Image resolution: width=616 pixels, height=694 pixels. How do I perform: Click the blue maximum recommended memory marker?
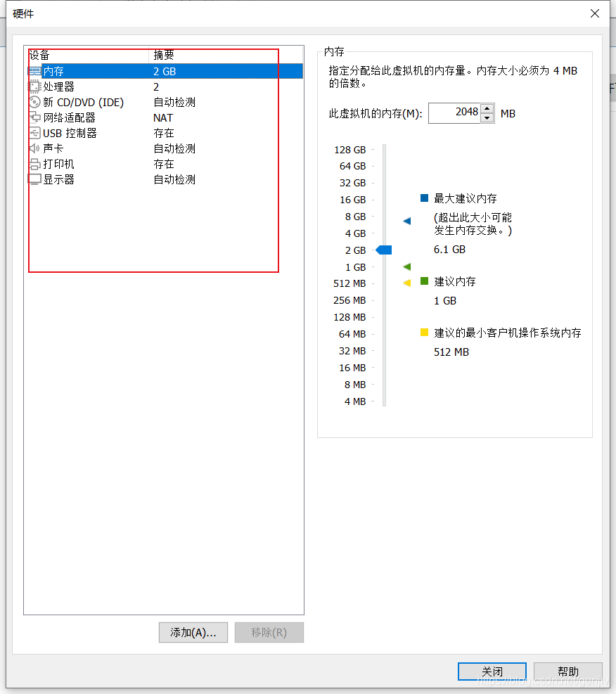407,221
